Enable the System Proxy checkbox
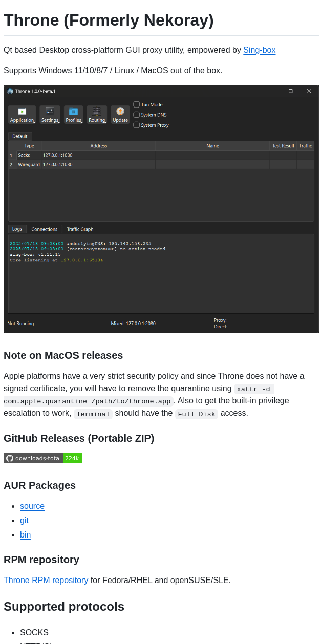 point(137,125)
